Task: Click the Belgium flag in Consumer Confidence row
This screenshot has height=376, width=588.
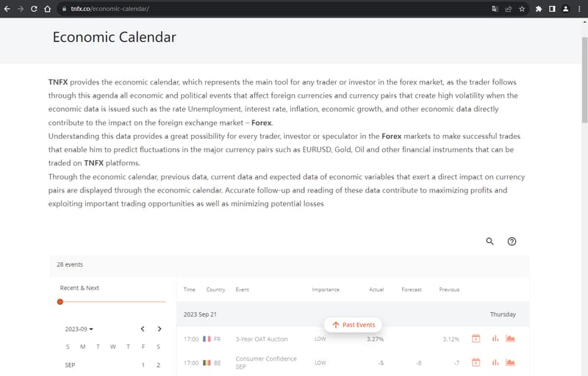Action: tap(207, 363)
